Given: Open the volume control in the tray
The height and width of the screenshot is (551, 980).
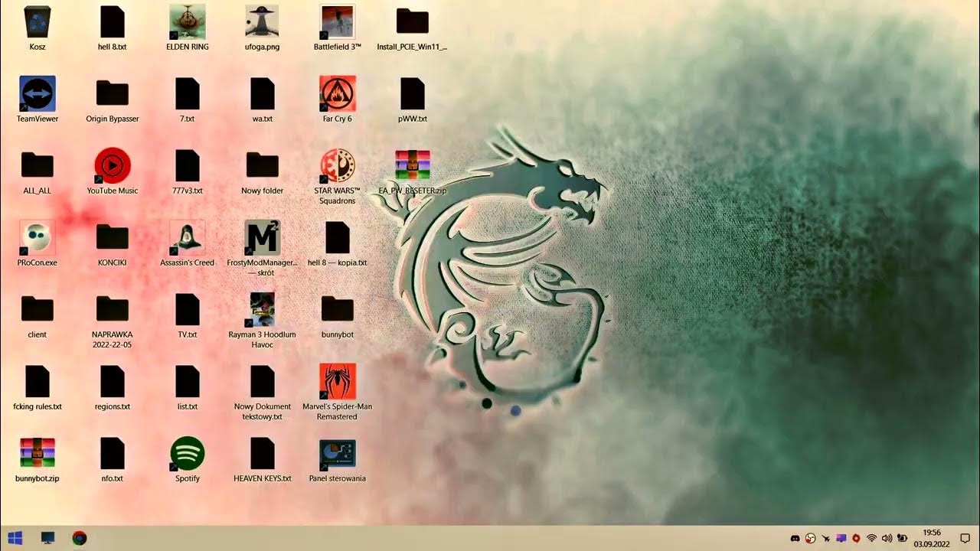Looking at the screenshot, I should pyautogui.click(x=887, y=539).
